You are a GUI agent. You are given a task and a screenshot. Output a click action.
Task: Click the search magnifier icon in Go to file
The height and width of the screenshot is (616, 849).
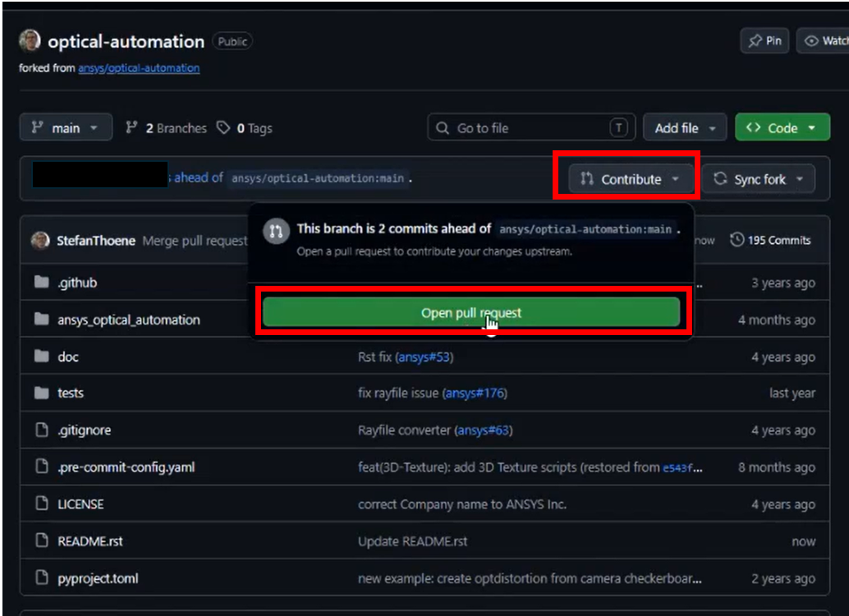pyautogui.click(x=443, y=128)
